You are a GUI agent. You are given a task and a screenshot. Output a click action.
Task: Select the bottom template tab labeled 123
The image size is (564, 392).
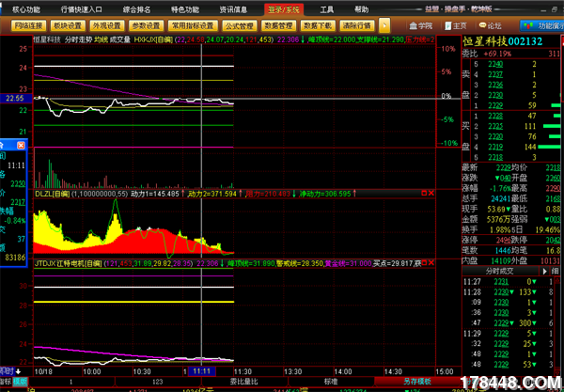(x=158, y=382)
